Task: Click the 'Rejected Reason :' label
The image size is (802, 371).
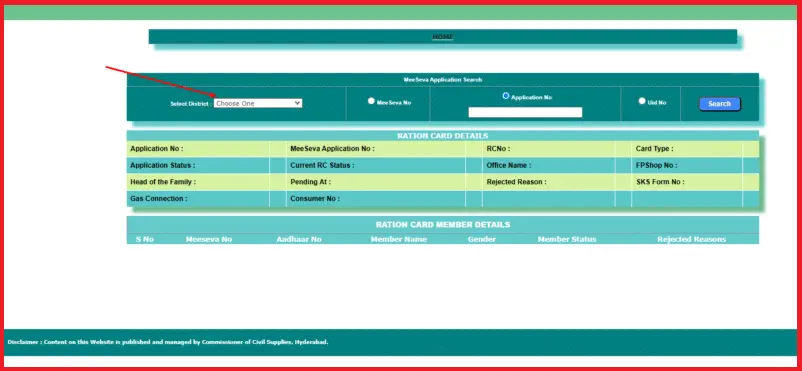Action: coord(517,182)
